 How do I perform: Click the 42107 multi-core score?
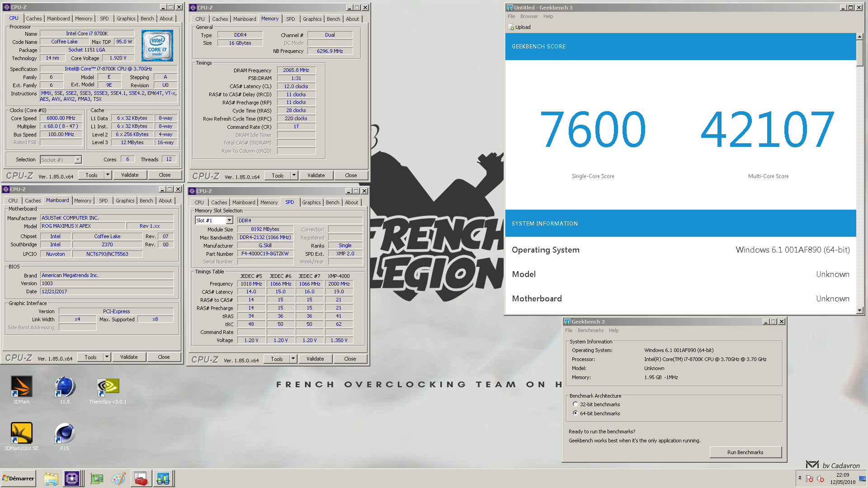(x=768, y=130)
